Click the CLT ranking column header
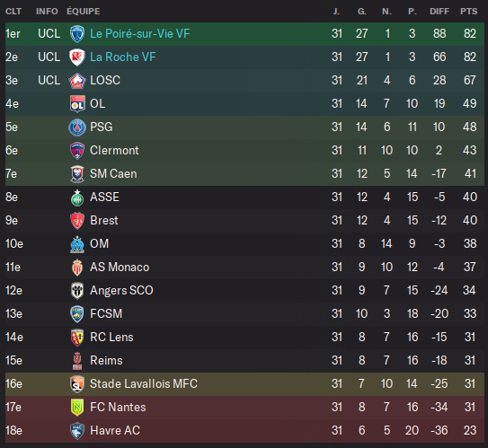The width and height of the screenshot is (488, 448). click(x=13, y=12)
